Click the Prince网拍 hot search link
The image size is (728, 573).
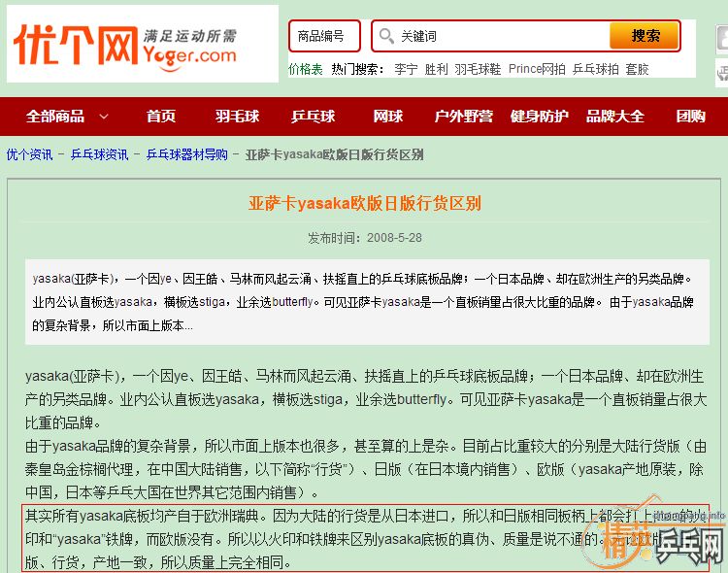[x=537, y=69]
